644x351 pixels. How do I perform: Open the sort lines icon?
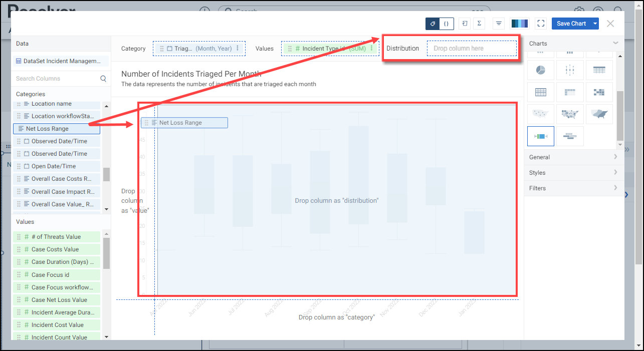coord(499,24)
